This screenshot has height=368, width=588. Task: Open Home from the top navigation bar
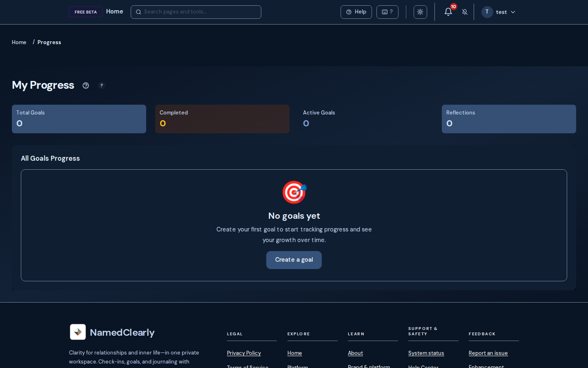(114, 11)
